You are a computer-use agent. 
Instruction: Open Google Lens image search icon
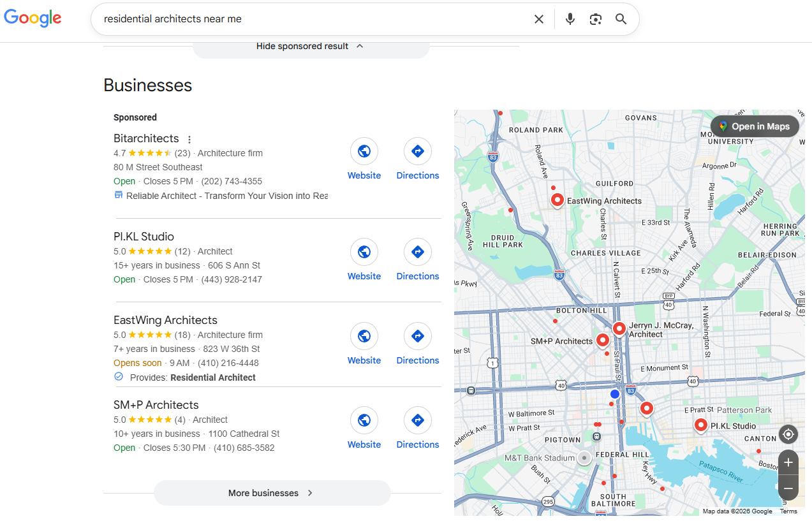[x=596, y=19]
